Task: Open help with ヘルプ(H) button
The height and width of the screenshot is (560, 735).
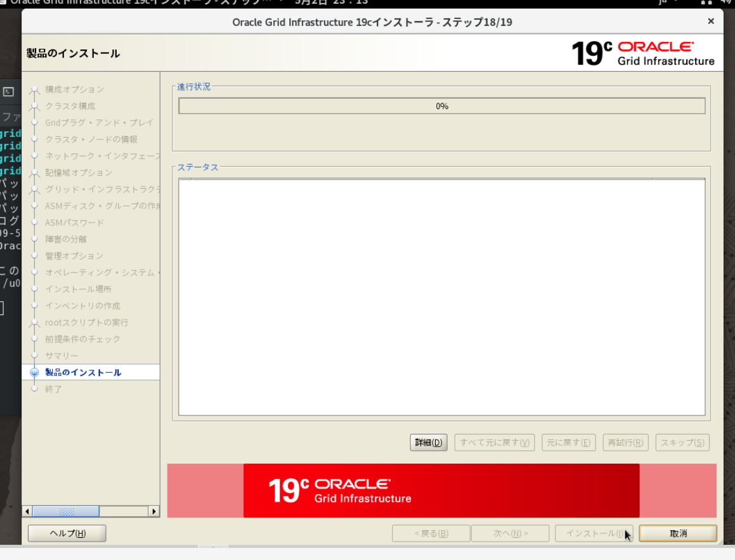Action: (67, 533)
